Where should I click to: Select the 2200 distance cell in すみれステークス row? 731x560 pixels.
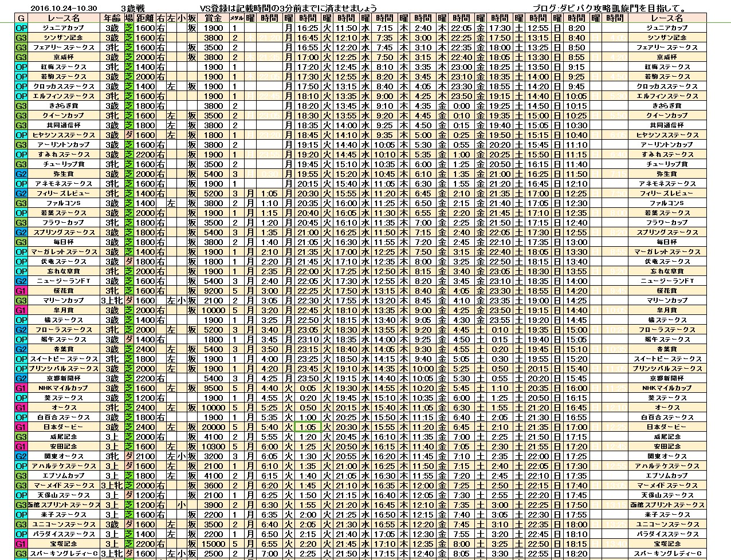pyautogui.click(x=145, y=155)
